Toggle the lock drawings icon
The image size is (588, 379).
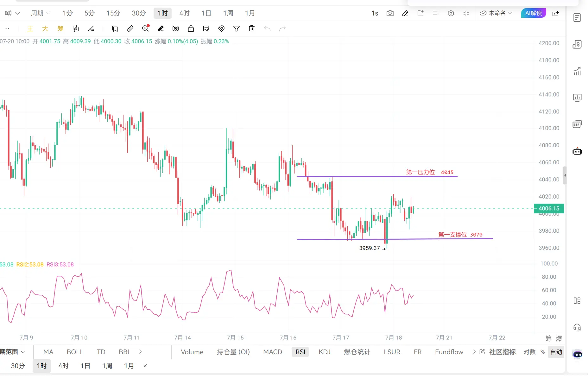tap(191, 29)
